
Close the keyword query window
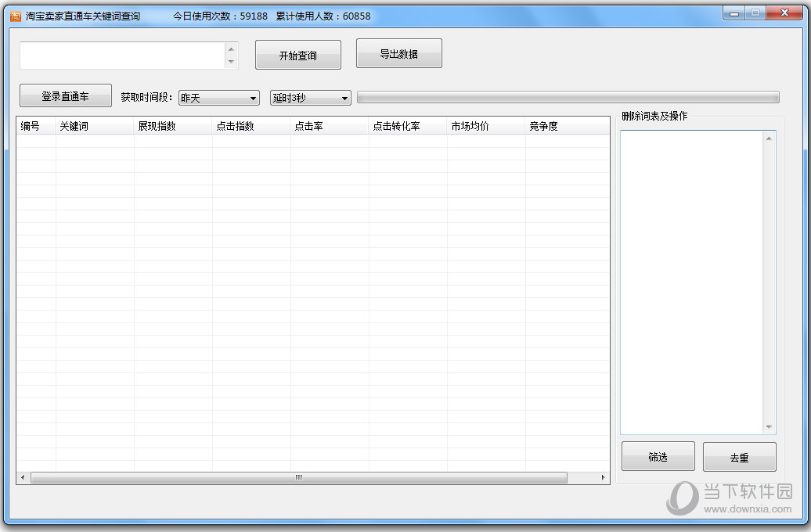pyautogui.click(x=784, y=13)
